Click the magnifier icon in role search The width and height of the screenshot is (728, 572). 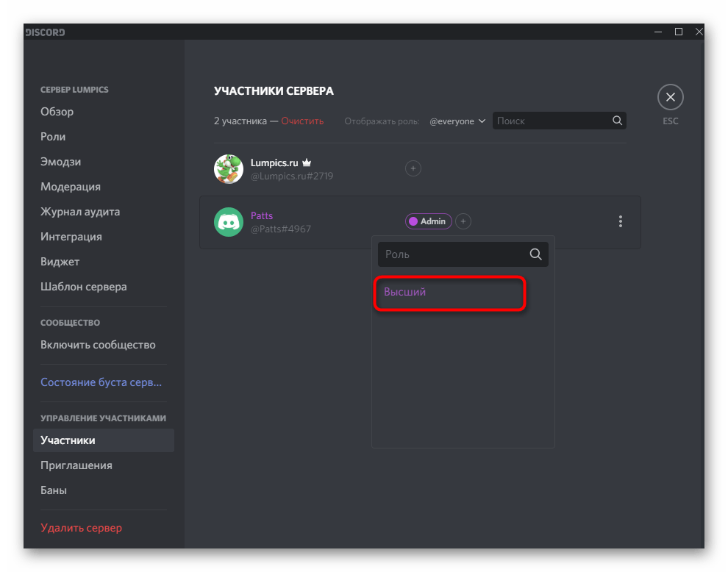[535, 254]
